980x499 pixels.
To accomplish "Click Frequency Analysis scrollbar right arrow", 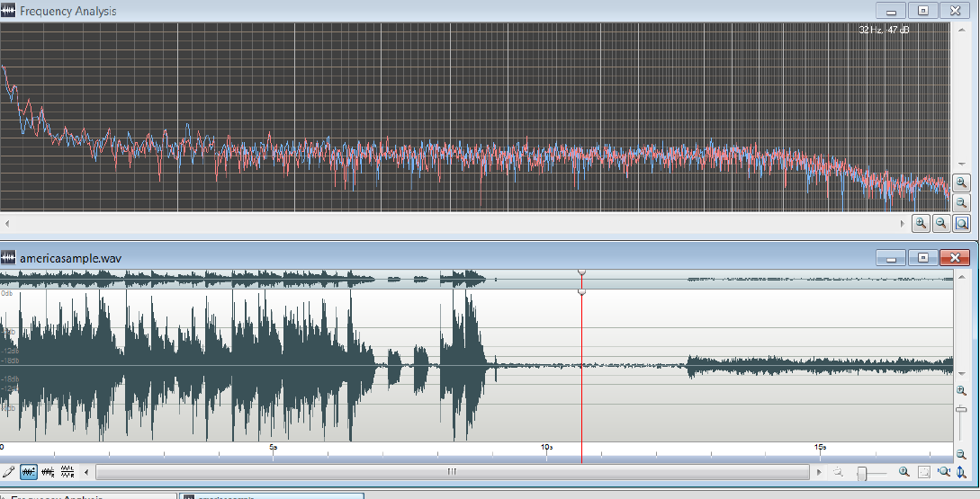I will (903, 223).
